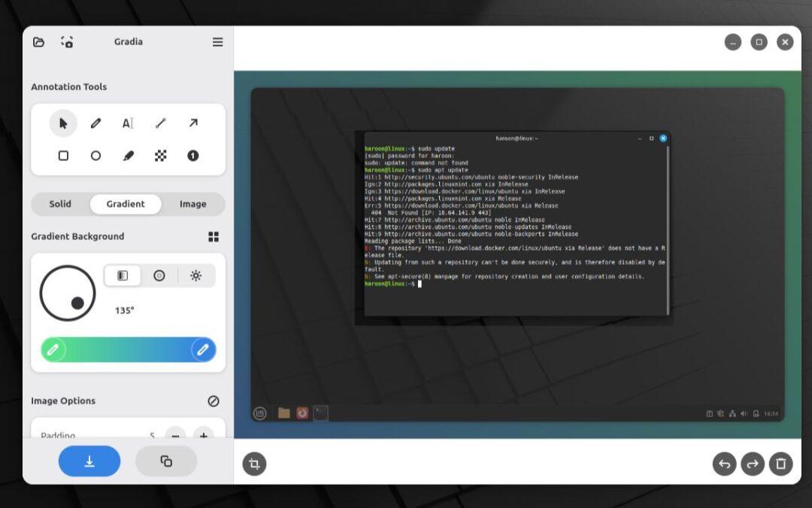
Task: Select the Pen annotation tool
Action: point(95,123)
